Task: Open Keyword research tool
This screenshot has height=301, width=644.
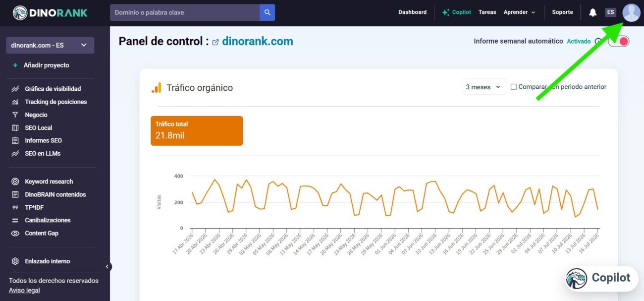Action: pyautogui.click(x=49, y=181)
